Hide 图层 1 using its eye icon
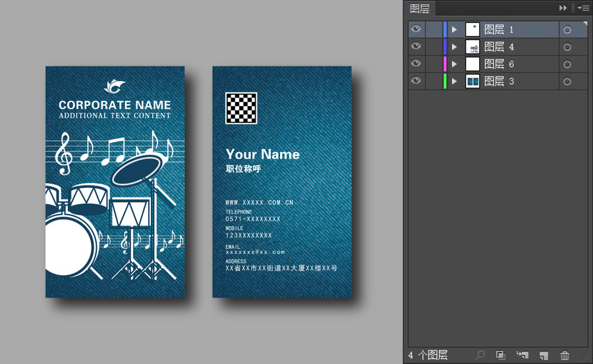The width and height of the screenshot is (593, 364). (416, 29)
